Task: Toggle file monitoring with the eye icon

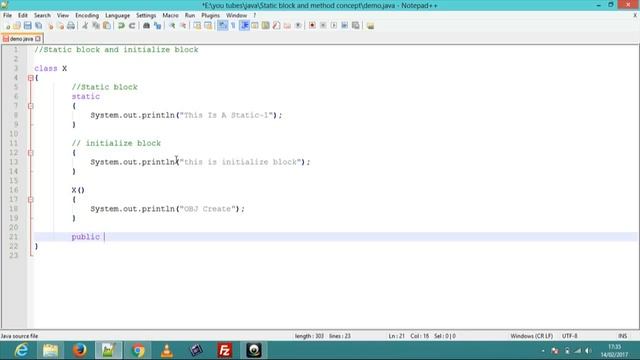Action: click(x=298, y=26)
